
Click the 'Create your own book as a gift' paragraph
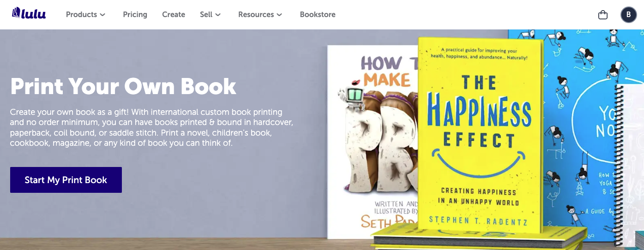pos(151,127)
